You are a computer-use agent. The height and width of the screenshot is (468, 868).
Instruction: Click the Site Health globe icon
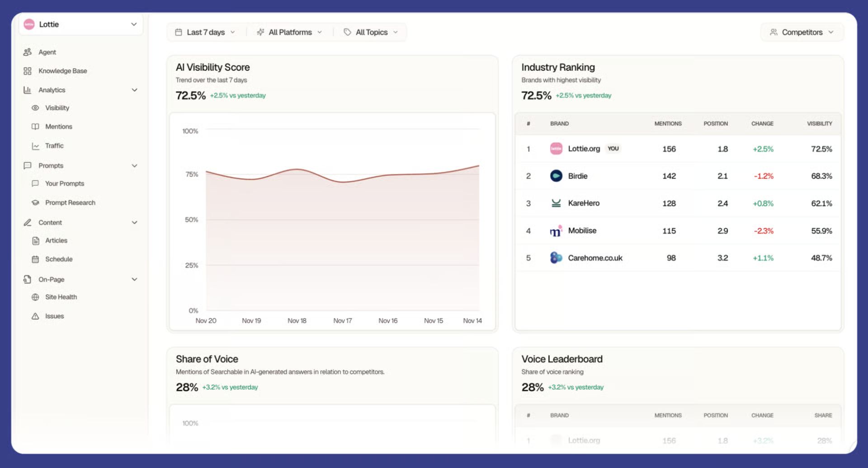coord(35,297)
